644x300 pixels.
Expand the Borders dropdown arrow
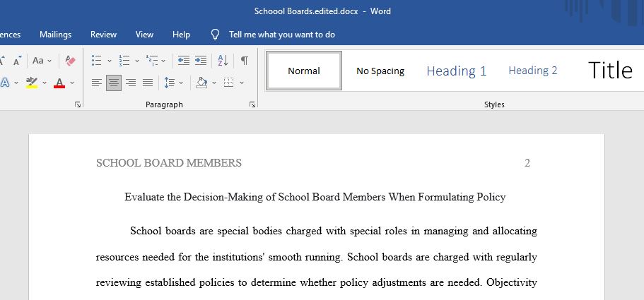242,83
